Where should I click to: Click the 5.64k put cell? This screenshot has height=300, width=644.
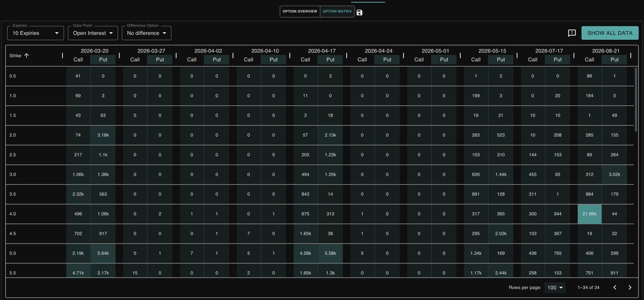pyautogui.click(x=103, y=253)
